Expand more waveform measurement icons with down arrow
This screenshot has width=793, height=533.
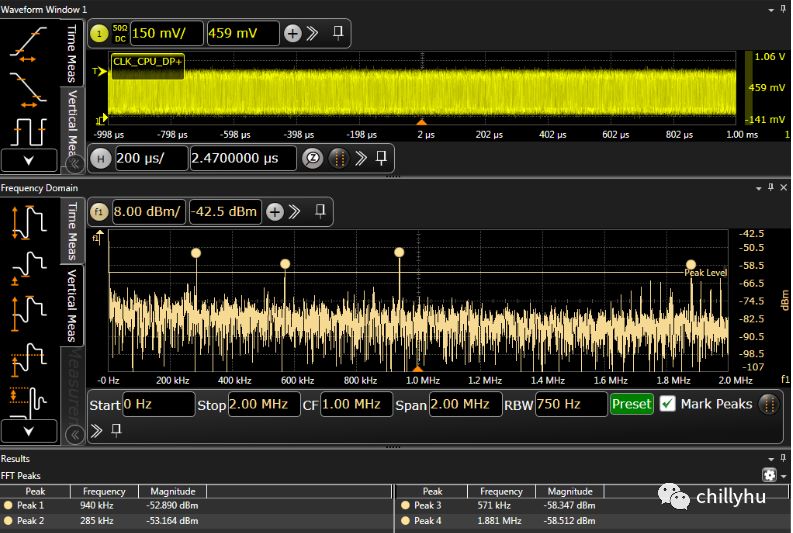click(x=29, y=160)
